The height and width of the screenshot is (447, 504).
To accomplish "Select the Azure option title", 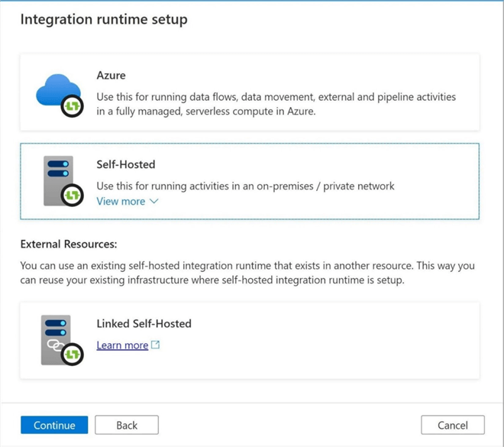I will [x=111, y=76].
